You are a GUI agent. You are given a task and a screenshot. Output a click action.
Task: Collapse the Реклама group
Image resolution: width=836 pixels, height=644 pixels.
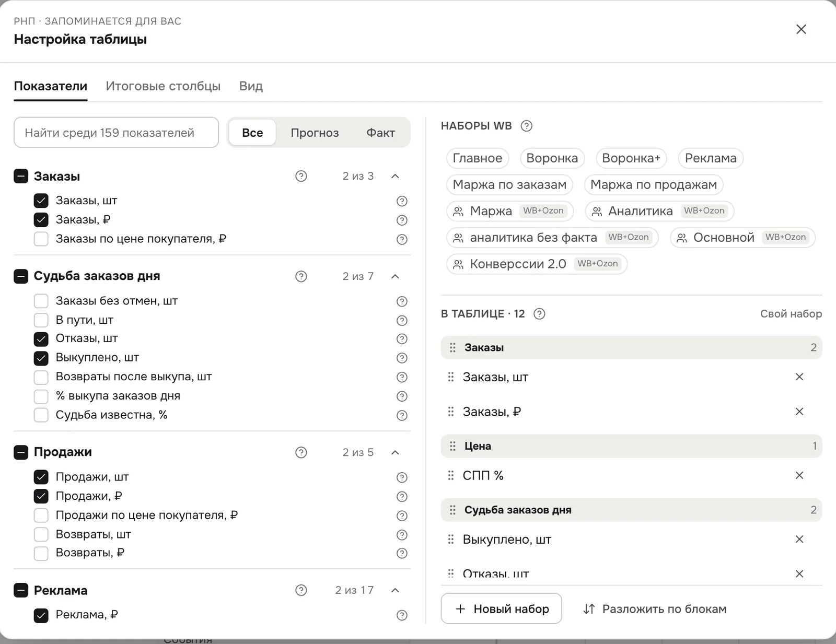[395, 590]
